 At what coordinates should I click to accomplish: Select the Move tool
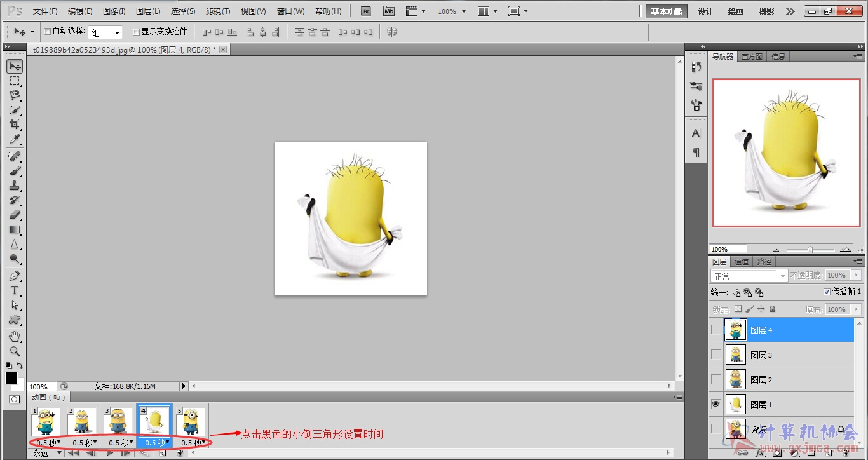point(15,66)
